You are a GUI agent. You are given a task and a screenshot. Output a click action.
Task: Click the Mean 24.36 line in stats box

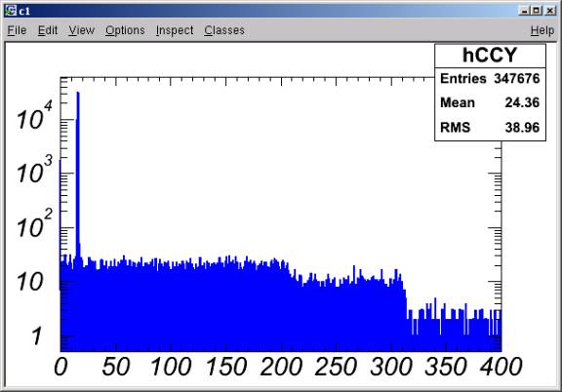[490, 102]
